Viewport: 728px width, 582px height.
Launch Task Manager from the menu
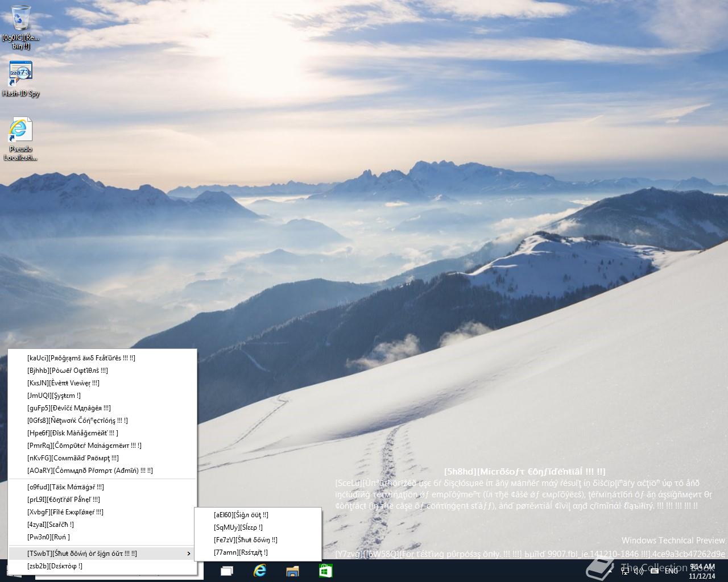tap(102, 487)
